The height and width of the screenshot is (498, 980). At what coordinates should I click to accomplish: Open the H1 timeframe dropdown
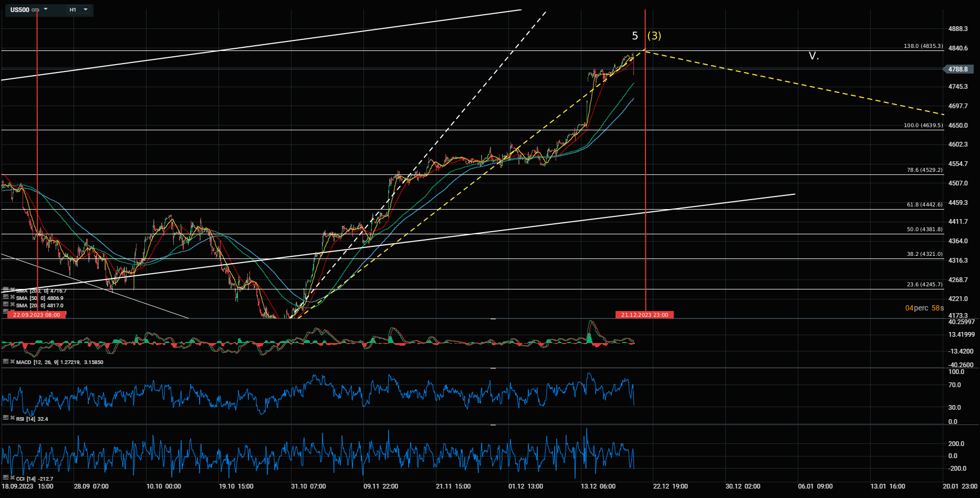78,9
